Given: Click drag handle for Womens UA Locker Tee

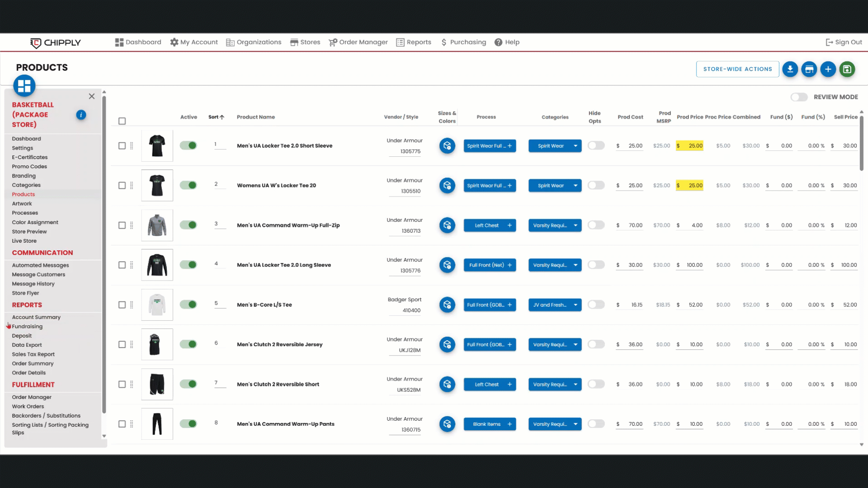Looking at the screenshot, I should click(x=132, y=186).
